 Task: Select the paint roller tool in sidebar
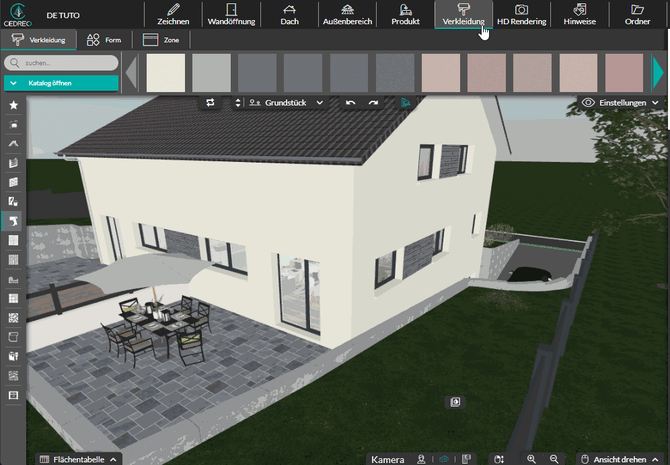point(13,221)
